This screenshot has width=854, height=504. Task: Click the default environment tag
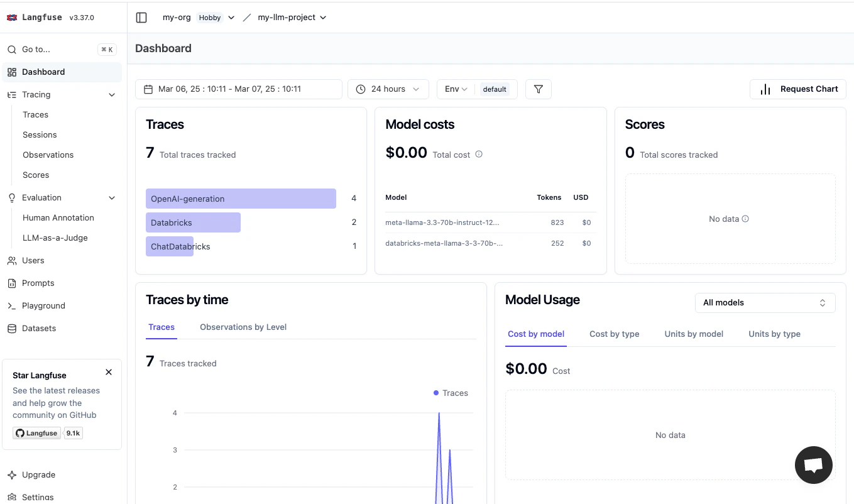tap(495, 89)
